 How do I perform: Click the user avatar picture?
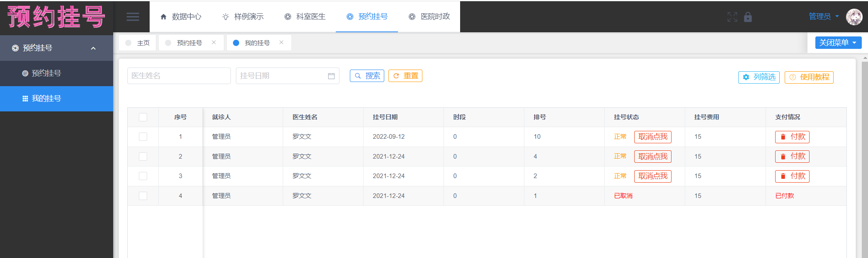(x=854, y=17)
